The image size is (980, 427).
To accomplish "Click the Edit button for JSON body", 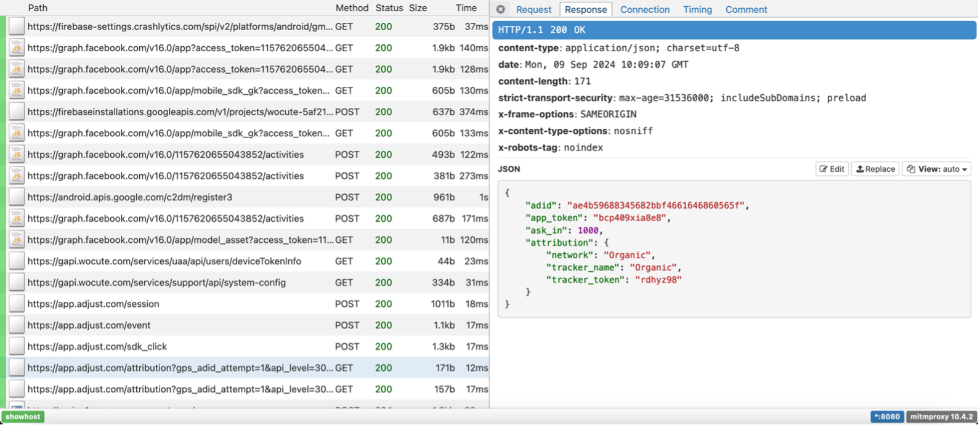I will click(x=832, y=169).
